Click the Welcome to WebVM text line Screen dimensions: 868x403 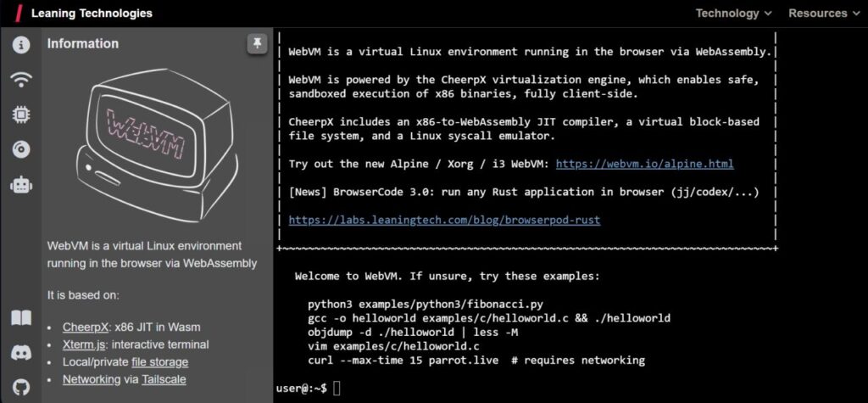pyautogui.click(x=448, y=276)
